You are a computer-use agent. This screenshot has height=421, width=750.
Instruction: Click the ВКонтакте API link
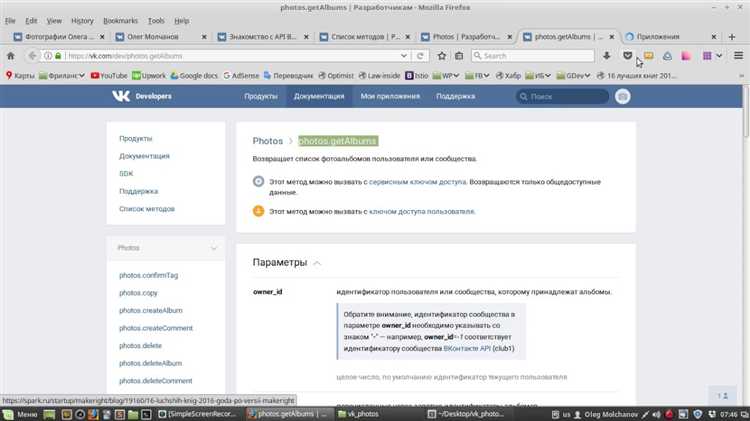point(467,349)
